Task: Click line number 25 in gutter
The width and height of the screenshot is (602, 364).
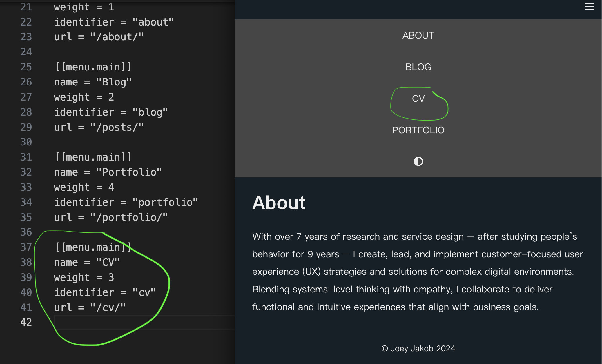Action: pyautogui.click(x=26, y=67)
